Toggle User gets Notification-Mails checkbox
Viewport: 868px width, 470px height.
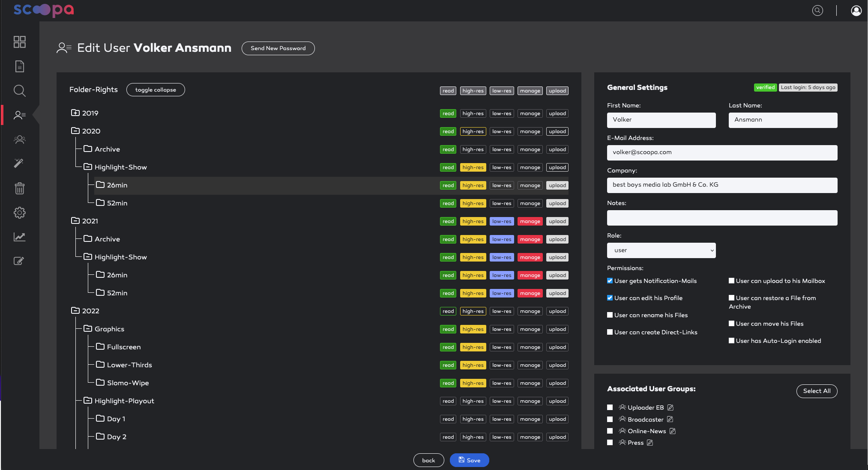tap(610, 281)
